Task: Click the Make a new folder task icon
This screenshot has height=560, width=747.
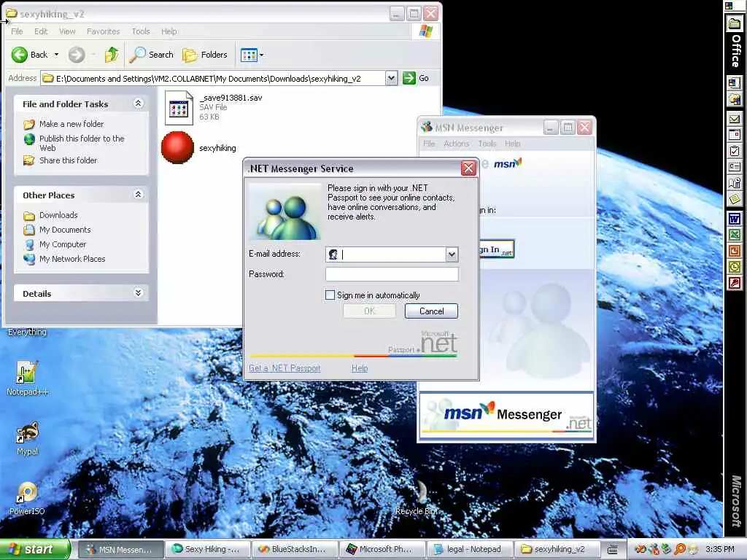Action: pyautogui.click(x=29, y=124)
